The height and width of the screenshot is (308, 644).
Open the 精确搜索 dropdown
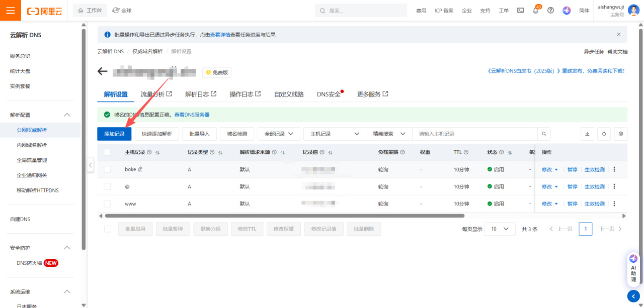(x=389, y=134)
